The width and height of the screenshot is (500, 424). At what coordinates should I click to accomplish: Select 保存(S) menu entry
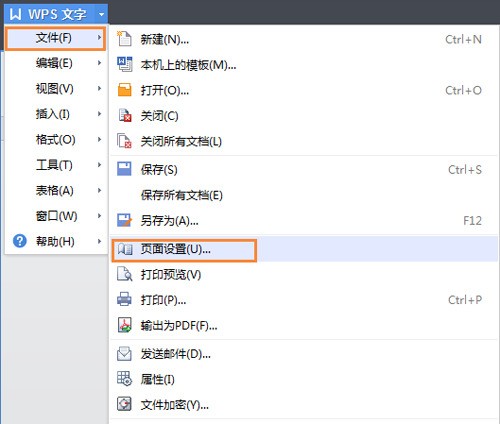304,169
